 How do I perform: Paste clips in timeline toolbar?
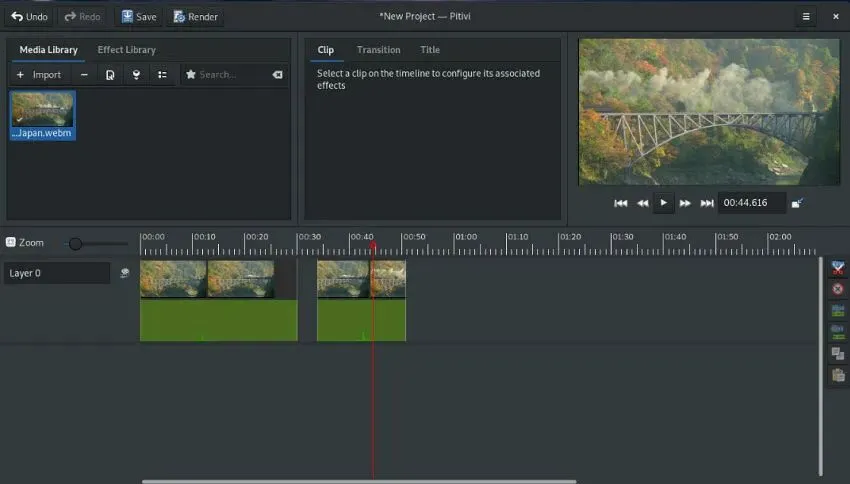click(x=838, y=375)
